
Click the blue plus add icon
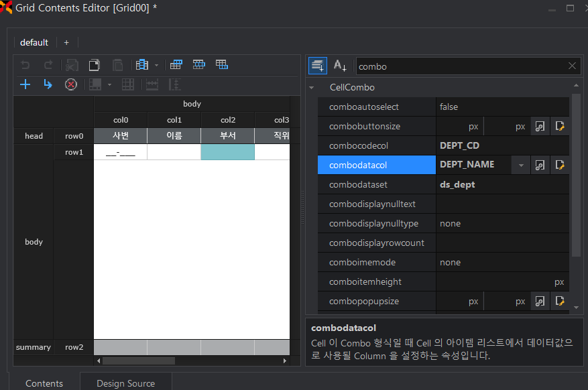point(25,84)
